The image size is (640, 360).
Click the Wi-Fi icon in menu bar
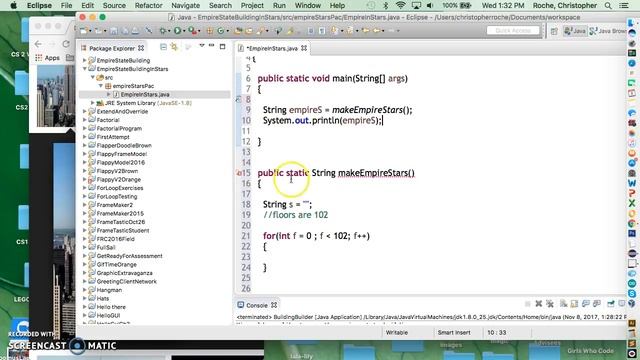400,5
